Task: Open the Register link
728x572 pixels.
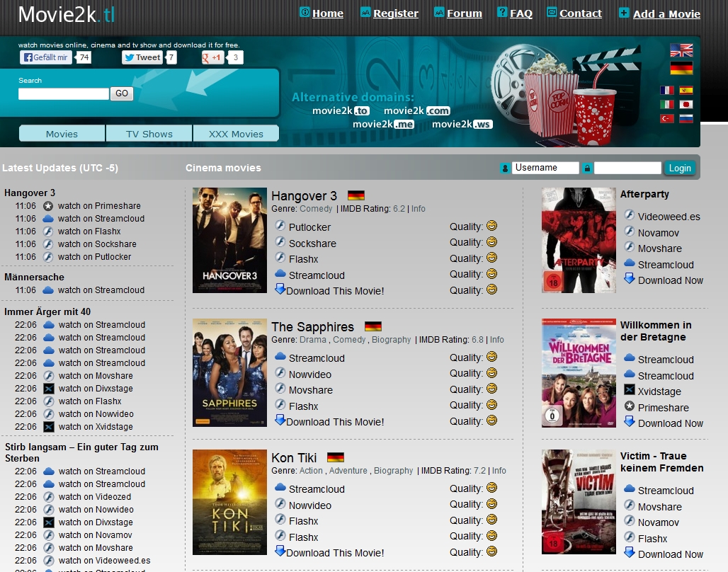Action: pos(396,13)
